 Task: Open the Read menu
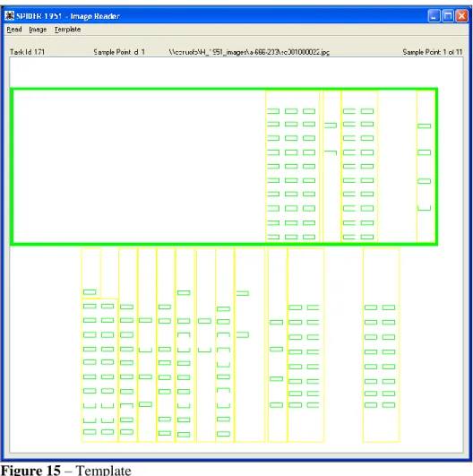(x=14, y=30)
